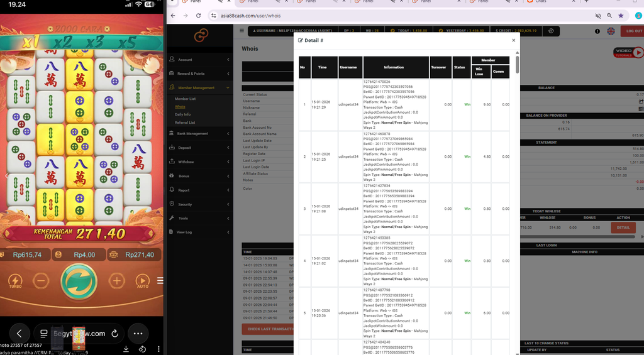644x355 pixels.
Task: Start Auto spin in the slot game
Action: click(143, 281)
